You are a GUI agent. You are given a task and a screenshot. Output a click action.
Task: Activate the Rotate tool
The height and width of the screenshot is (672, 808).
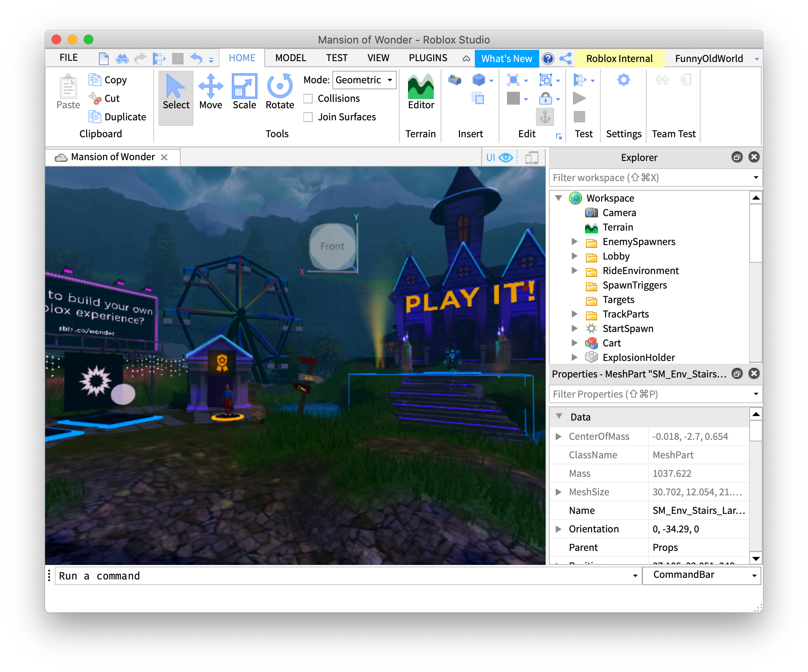pyautogui.click(x=280, y=92)
